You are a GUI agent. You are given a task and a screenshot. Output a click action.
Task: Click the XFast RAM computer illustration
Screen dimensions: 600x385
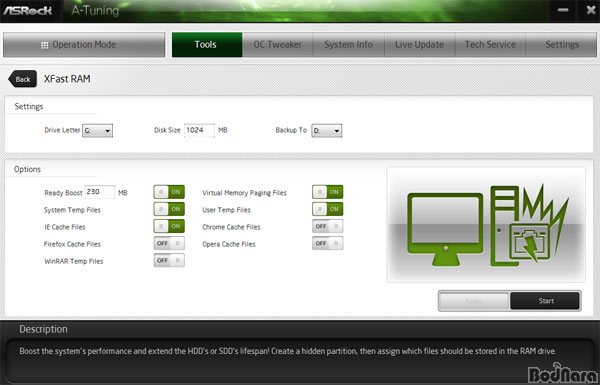click(486, 225)
